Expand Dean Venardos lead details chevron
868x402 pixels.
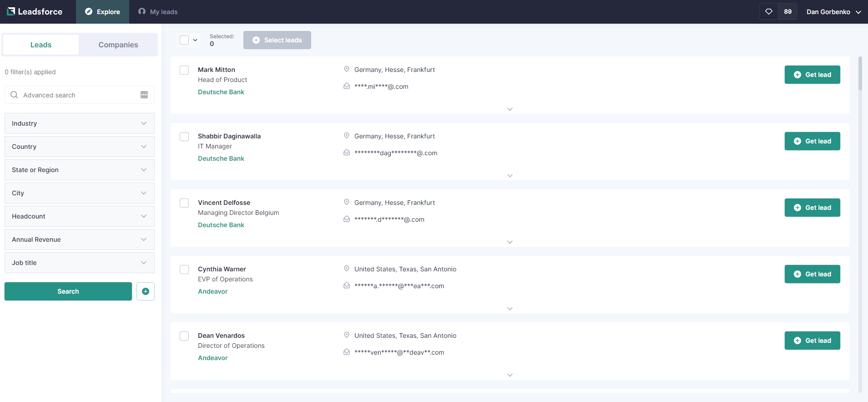point(510,375)
